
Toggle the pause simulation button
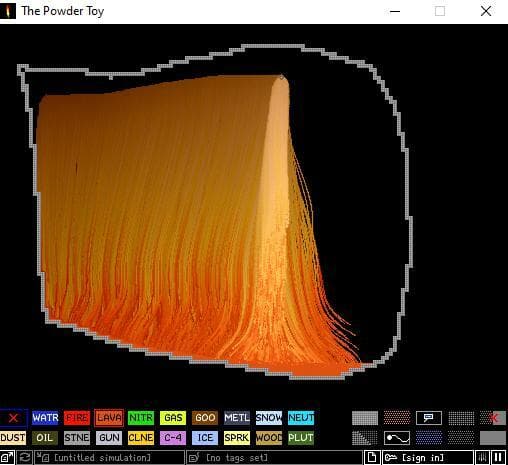[x=498, y=458]
